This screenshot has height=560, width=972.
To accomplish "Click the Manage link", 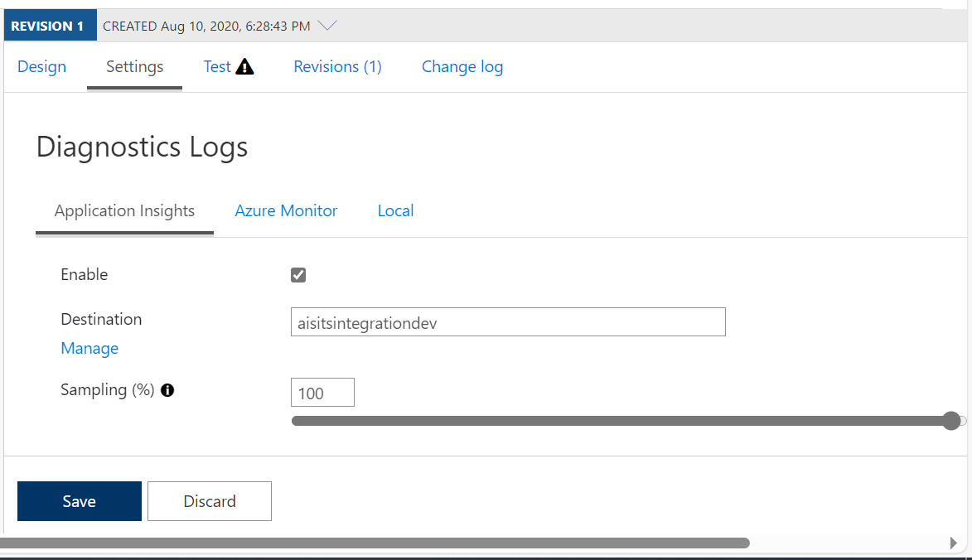I will tap(89, 348).
